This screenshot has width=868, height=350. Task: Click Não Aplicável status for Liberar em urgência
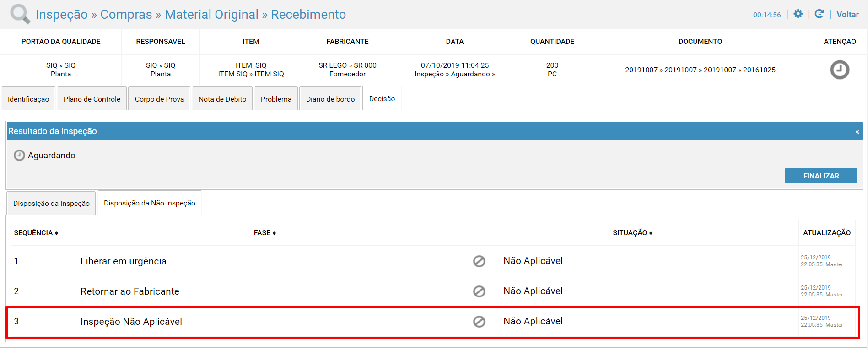(x=533, y=261)
